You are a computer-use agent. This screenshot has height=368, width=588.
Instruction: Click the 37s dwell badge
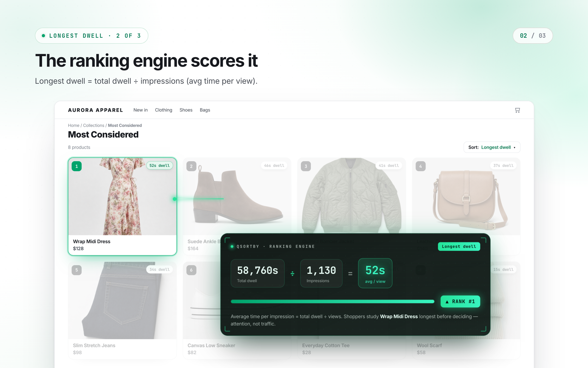coord(503,166)
